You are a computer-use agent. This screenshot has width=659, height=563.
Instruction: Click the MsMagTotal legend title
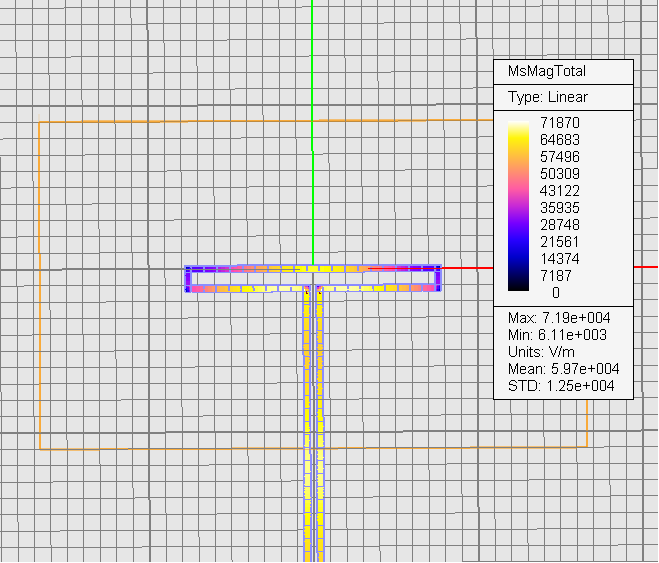pos(547,72)
